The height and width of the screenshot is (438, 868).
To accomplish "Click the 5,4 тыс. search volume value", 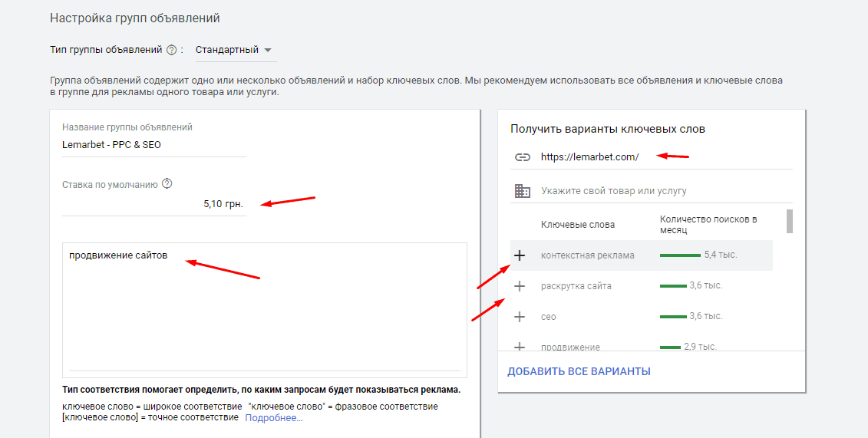I will click(721, 255).
